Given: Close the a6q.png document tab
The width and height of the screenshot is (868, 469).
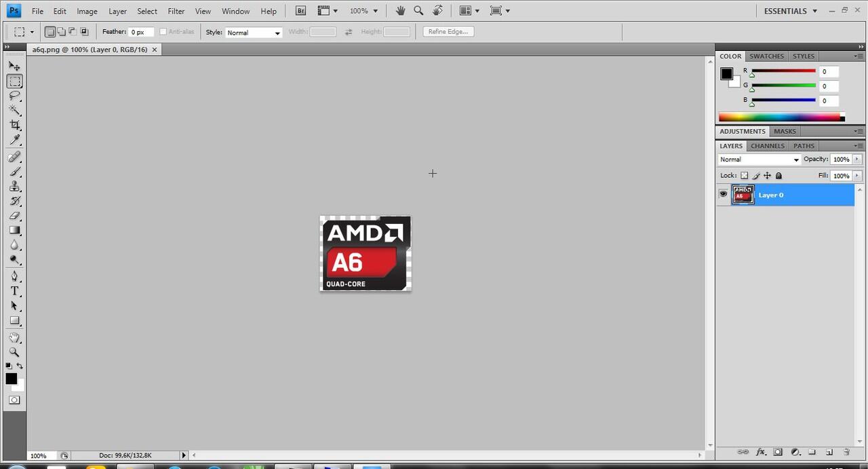Looking at the screenshot, I should tap(155, 50).
